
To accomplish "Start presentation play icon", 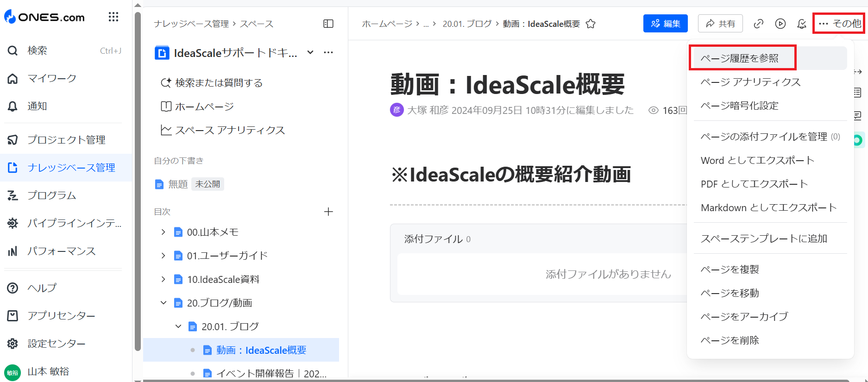I will [x=780, y=24].
